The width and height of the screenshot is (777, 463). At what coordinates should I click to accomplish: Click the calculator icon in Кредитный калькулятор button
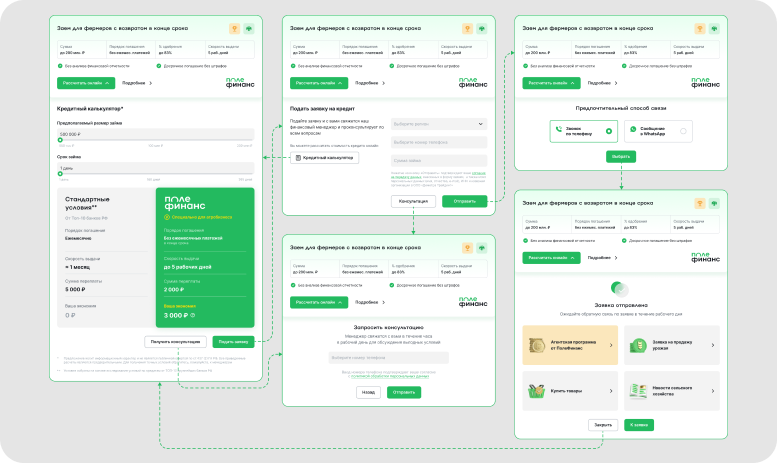(x=298, y=158)
